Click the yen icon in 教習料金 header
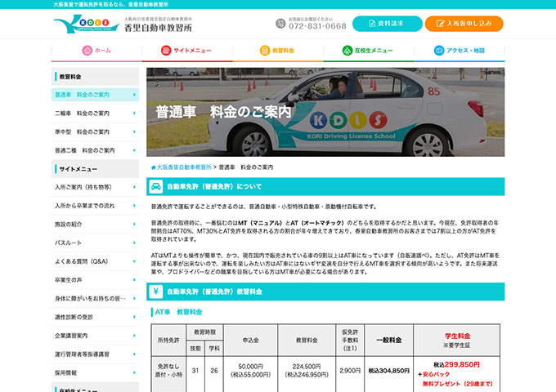The width and height of the screenshot is (556, 392). click(x=156, y=292)
